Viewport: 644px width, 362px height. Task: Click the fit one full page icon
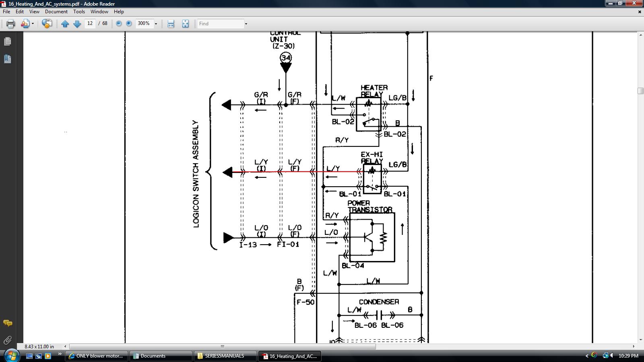point(185,24)
